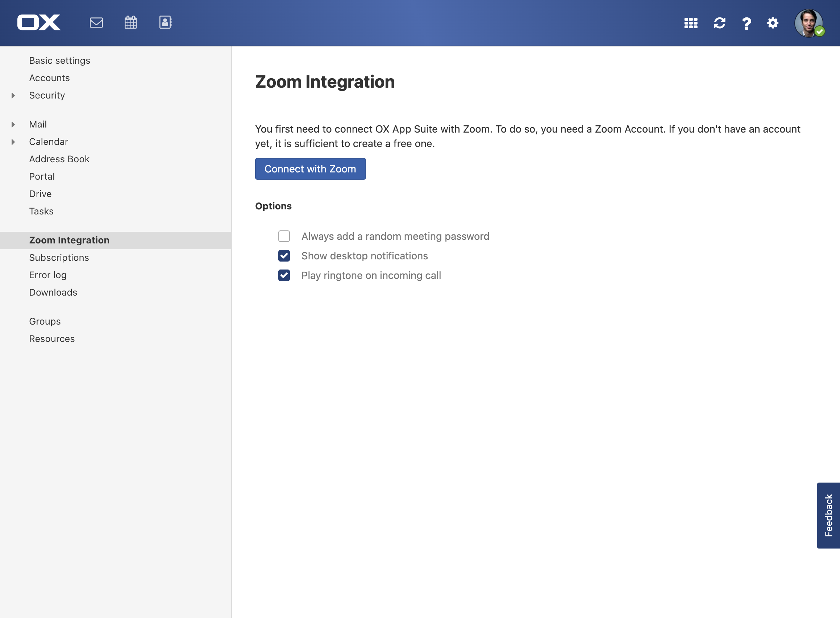Click the refresh icon

(x=719, y=23)
